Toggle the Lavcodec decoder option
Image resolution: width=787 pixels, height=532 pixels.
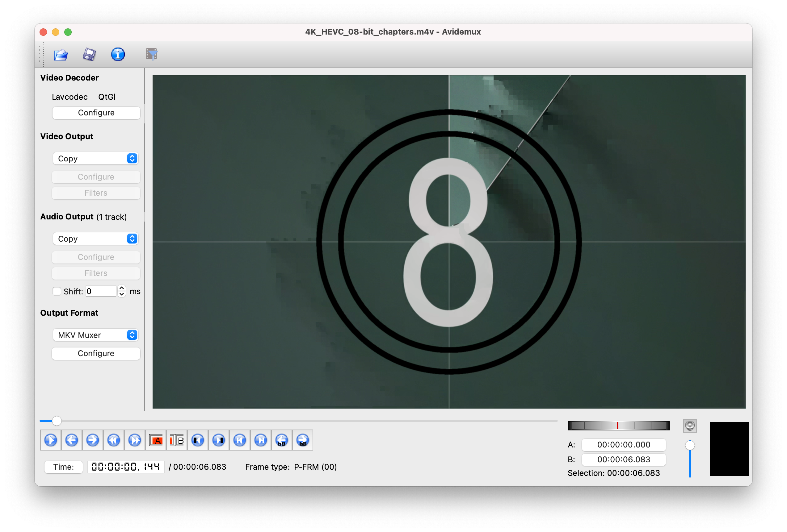[69, 97]
